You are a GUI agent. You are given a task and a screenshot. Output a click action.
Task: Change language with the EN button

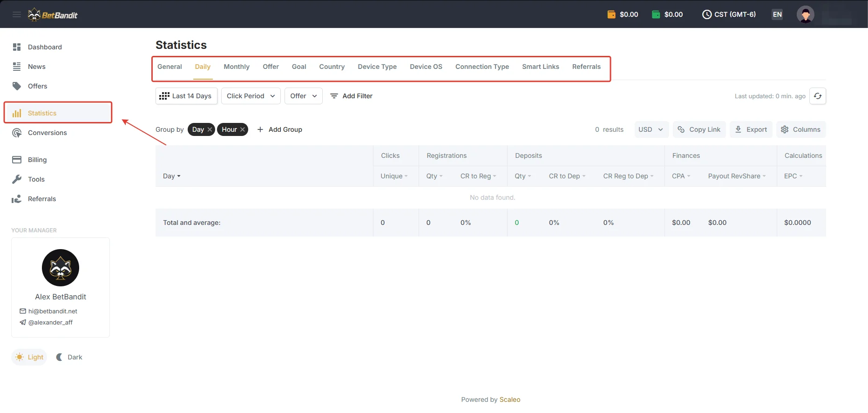click(x=777, y=14)
